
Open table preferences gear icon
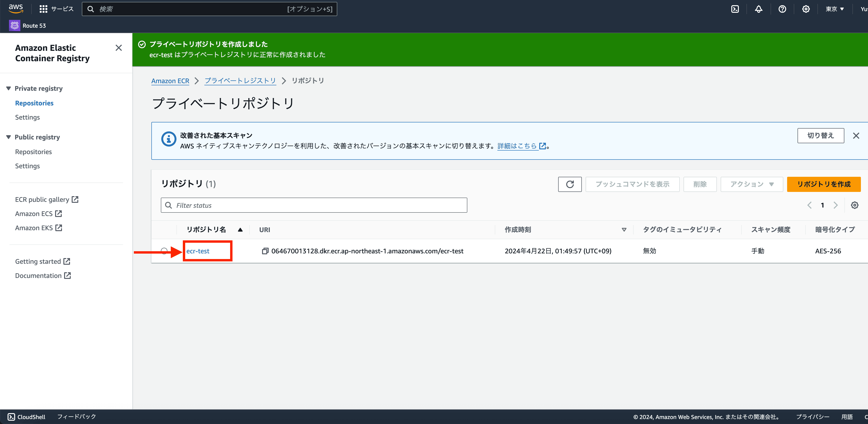(855, 205)
